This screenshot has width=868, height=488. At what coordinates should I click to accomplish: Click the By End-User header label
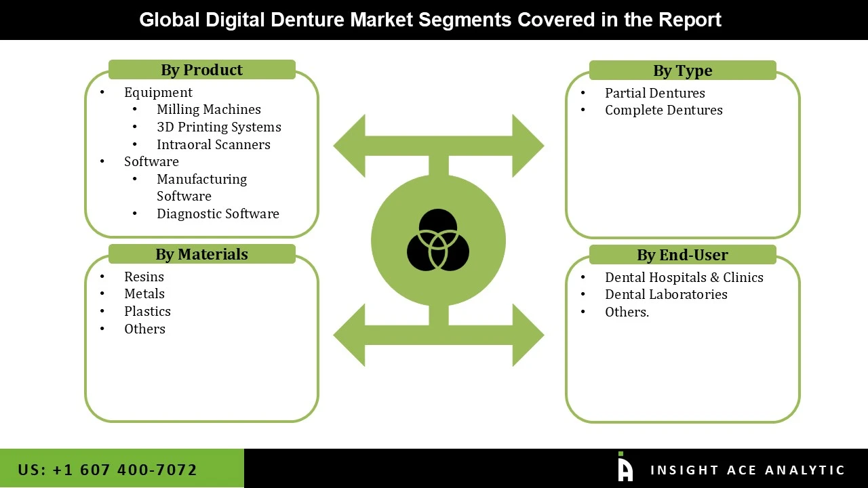683,255
